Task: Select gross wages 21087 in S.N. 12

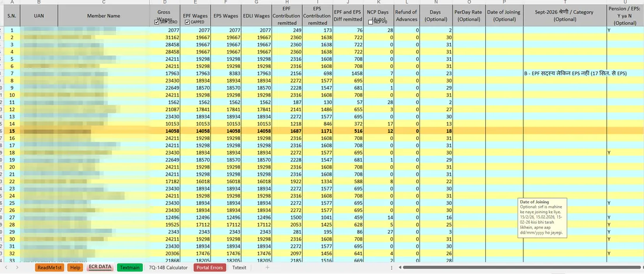Action: point(164,109)
